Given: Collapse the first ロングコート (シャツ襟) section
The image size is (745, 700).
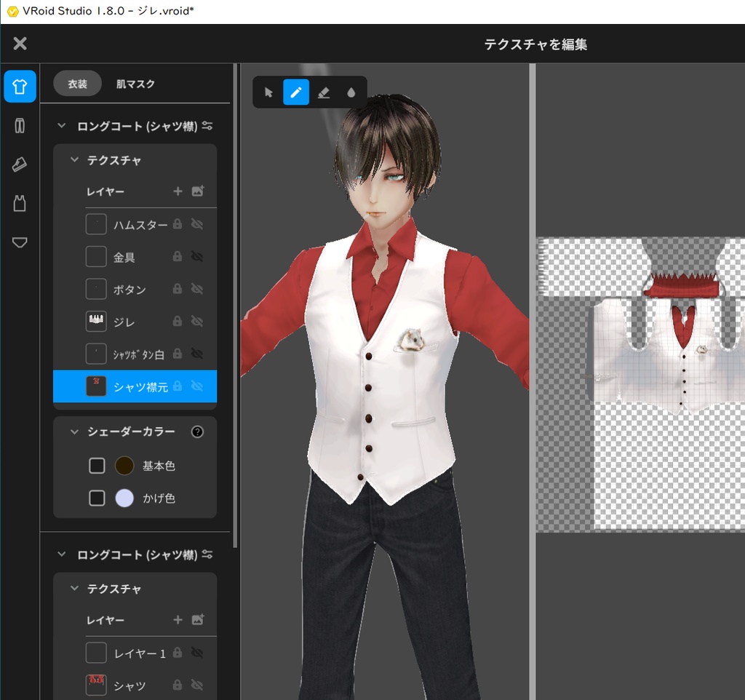Looking at the screenshot, I should (x=61, y=126).
